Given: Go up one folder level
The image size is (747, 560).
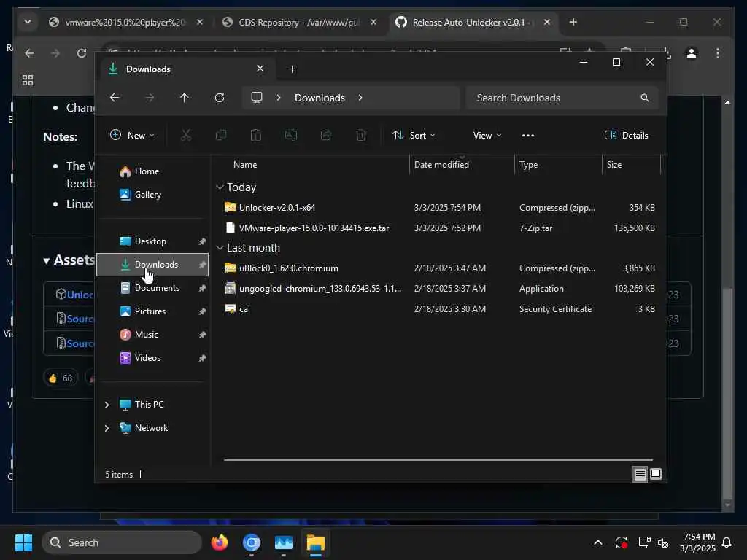Looking at the screenshot, I should 185,98.
